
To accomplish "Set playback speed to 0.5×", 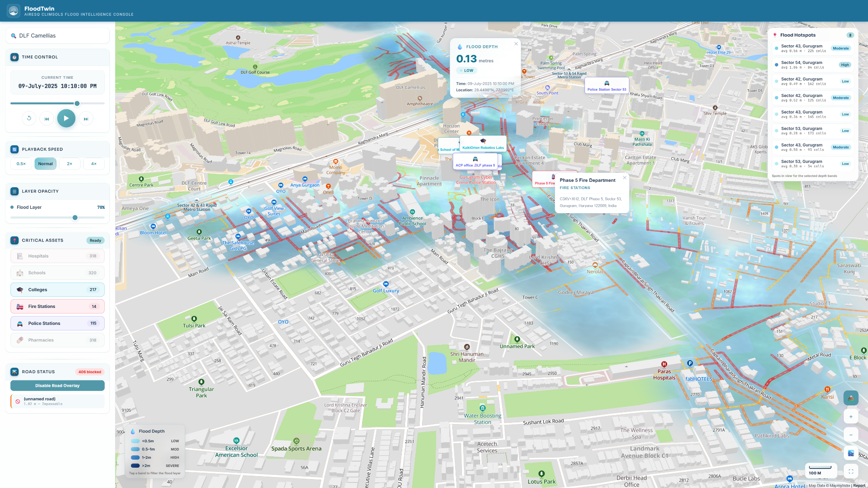I will [21, 164].
